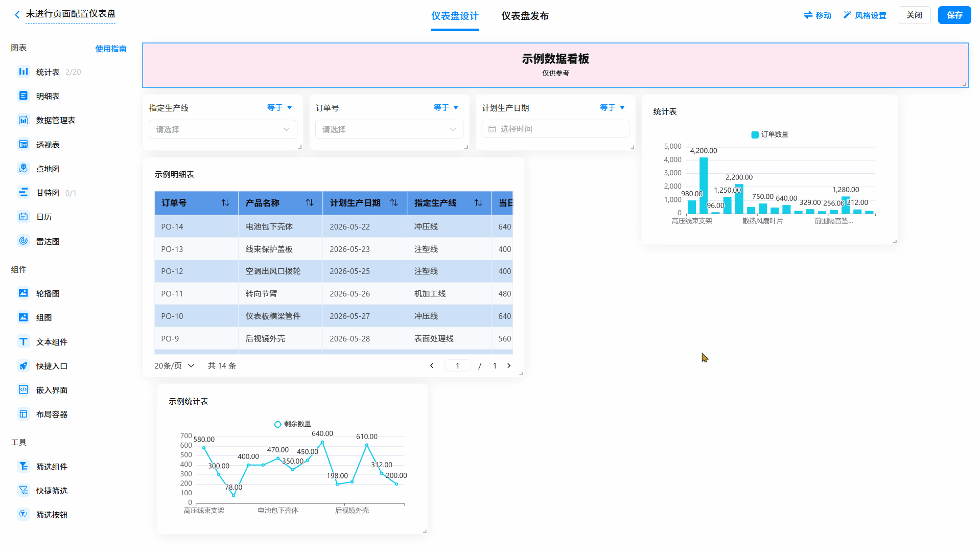This screenshot has height=551, width=980.
Task: Open 等于 operator dropdown for 计划生产日期
Action: (613, 107)
